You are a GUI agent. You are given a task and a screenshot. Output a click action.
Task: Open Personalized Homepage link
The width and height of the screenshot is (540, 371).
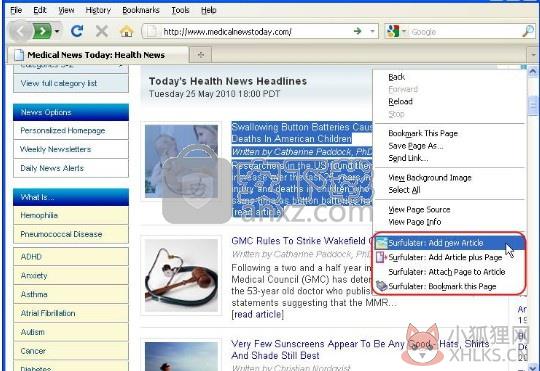(63, 131)
